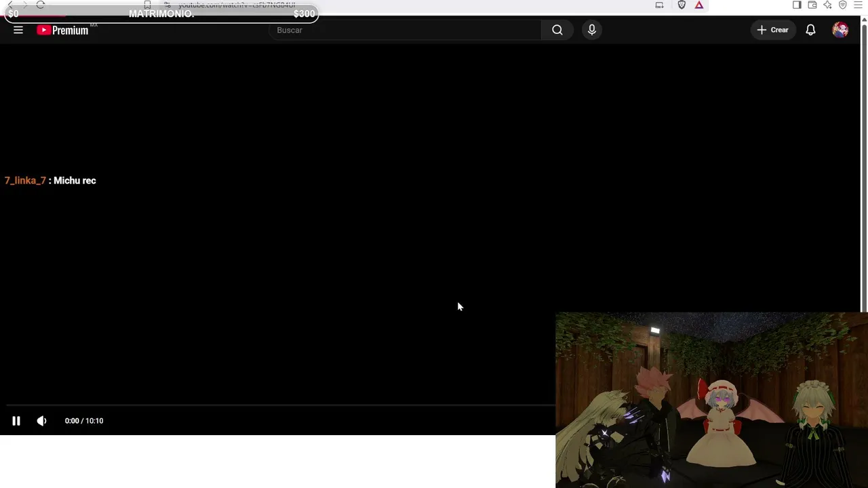Click the install app icon in address bar
Screen dimensions: 868x488
[x=659, y=5]
